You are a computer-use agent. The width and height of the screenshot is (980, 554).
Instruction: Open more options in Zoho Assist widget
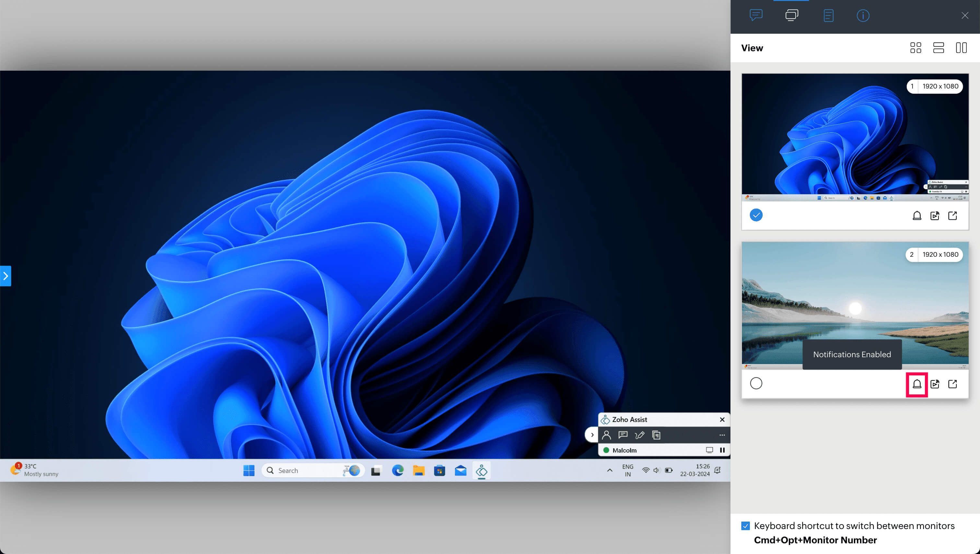[722, 435]
